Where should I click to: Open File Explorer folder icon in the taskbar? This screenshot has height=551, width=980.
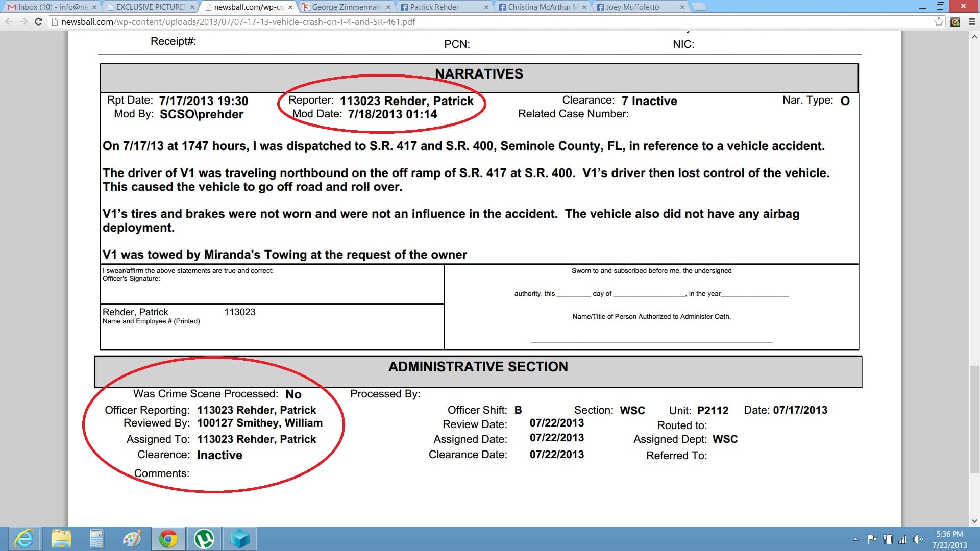(61, 539)
